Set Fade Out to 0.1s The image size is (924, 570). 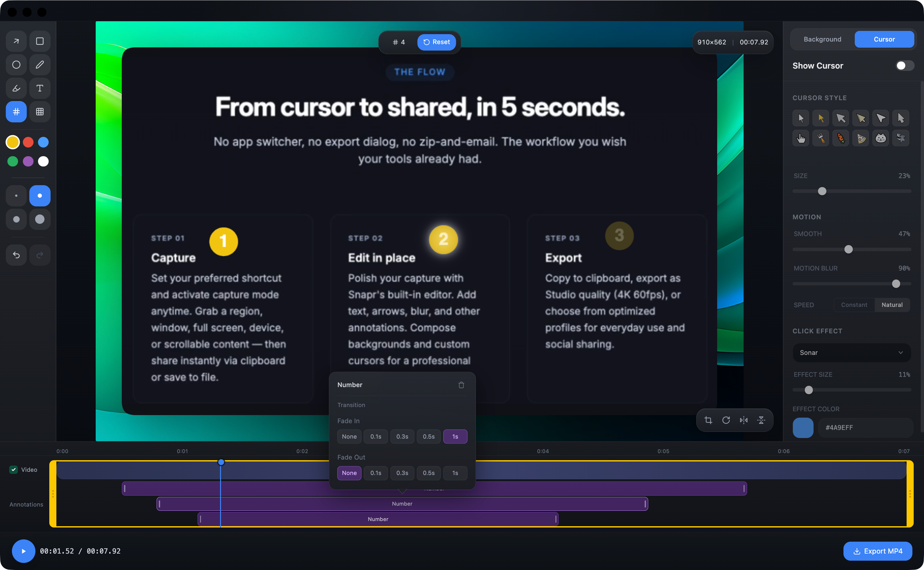(x=376, y=473)
